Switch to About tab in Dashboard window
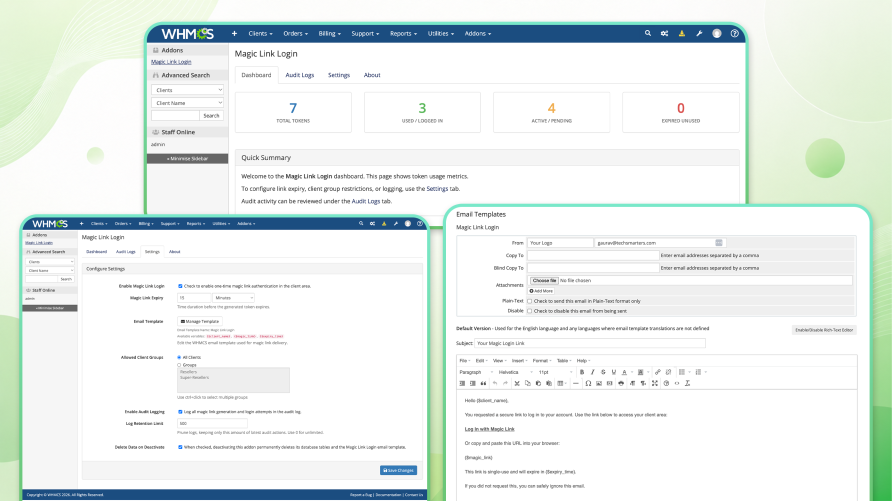This screenshot has width=892, height=501. 372,75
